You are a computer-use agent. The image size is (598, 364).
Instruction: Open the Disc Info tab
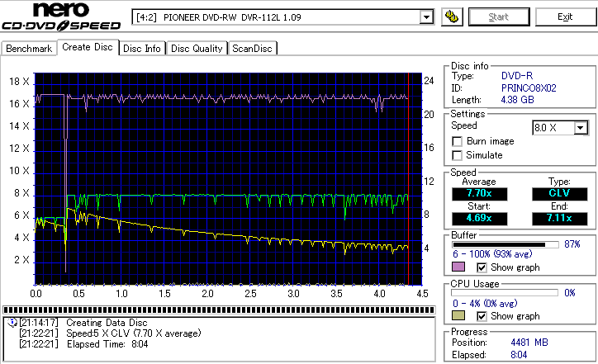142,49
